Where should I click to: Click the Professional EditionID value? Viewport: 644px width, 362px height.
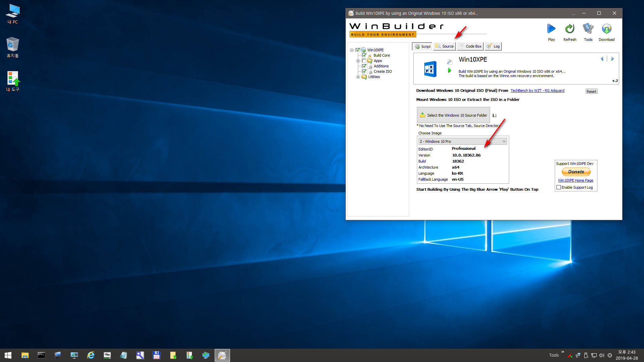tap(464, 148)
